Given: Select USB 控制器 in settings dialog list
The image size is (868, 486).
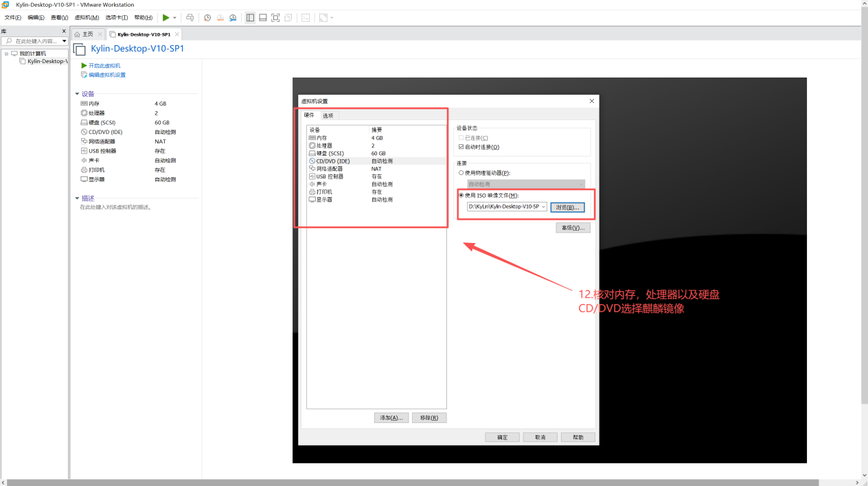Looking at the screenshot, I should [376, 176].
